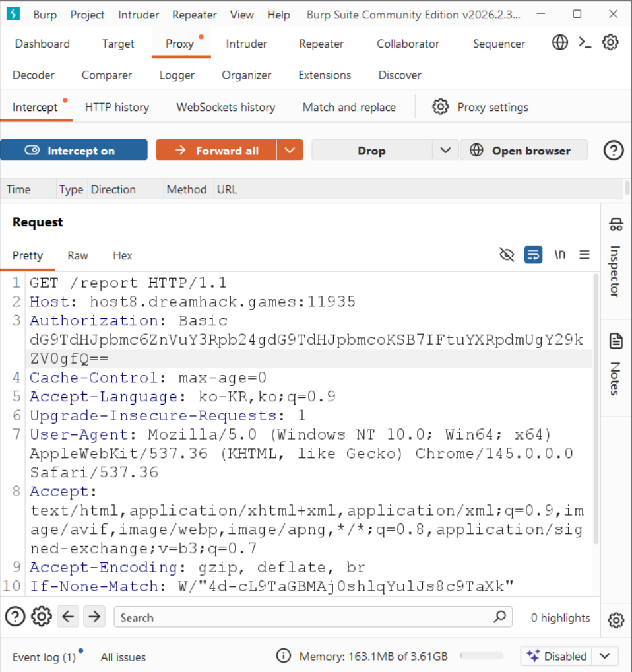Switch to the Target tab
This screenshot has height=672, width=632.
pos(117,44)
